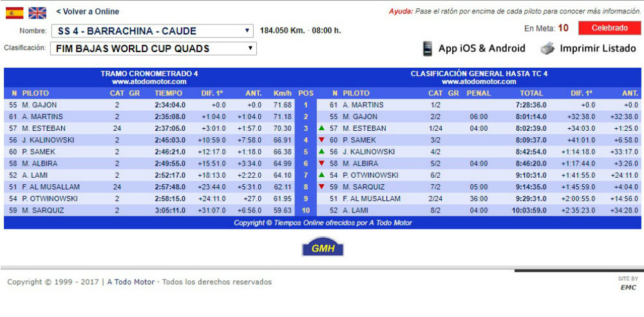644x317 pixels.
Task: Click red down arrow beside P. Samek
Action: (x=321, y=140)
